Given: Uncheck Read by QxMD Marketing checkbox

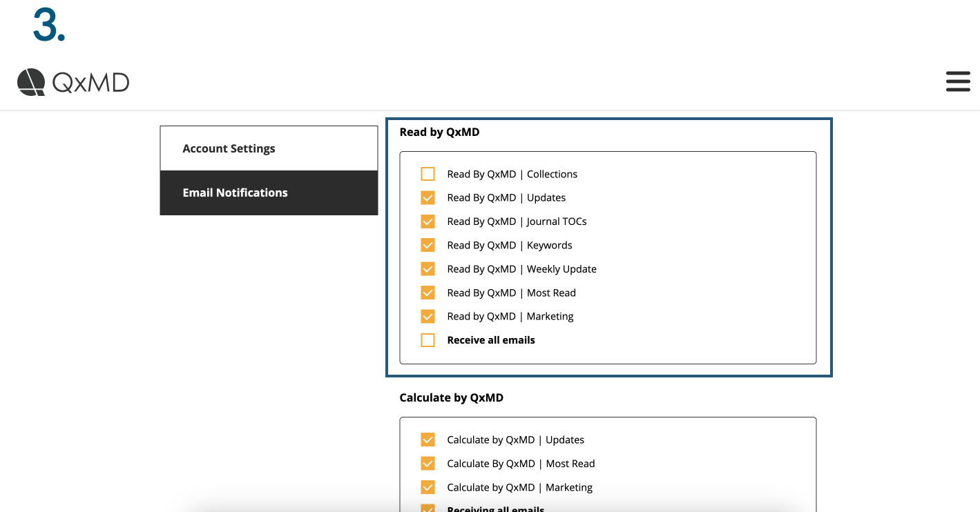Looking at the screenshot, I should [x=428, y=316].
